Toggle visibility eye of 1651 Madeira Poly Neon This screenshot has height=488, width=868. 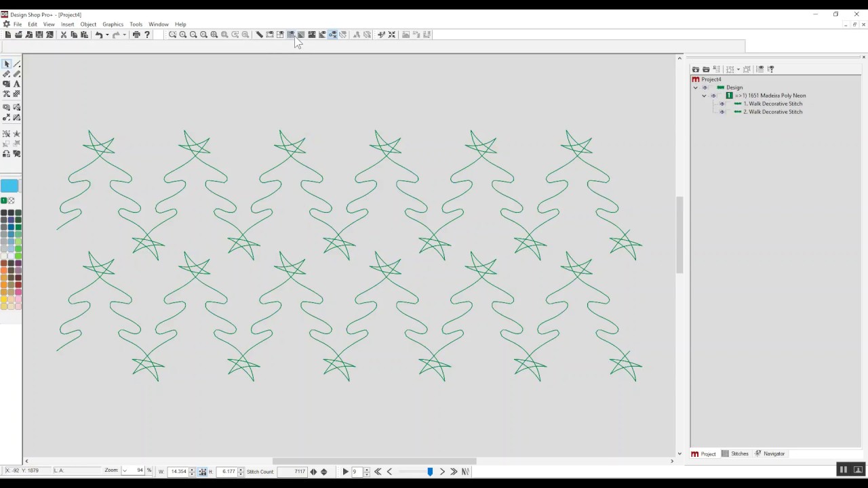coord(713,96)
